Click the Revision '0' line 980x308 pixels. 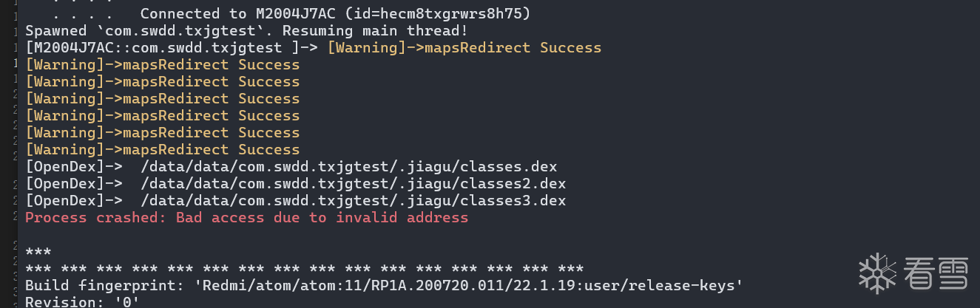pyautogui.click(x=83, y=302)
